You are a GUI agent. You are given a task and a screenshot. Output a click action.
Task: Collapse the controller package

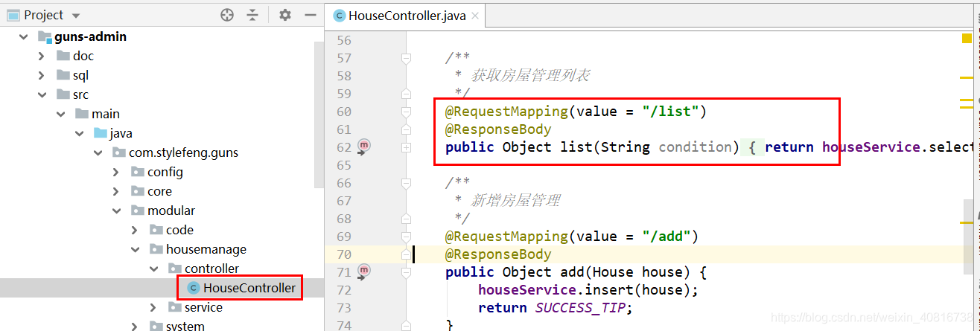[x=153, y=269]
